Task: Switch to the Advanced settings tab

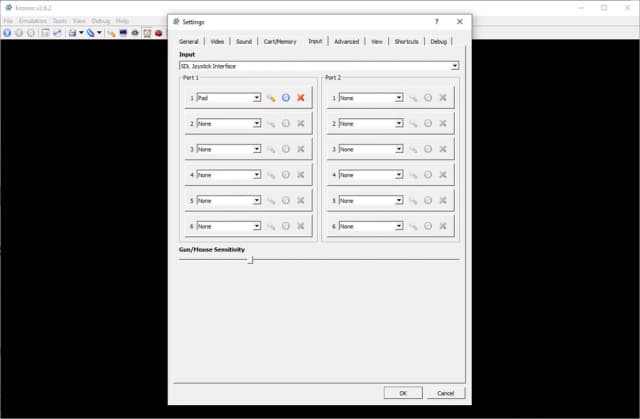Action: click(347, 42)
